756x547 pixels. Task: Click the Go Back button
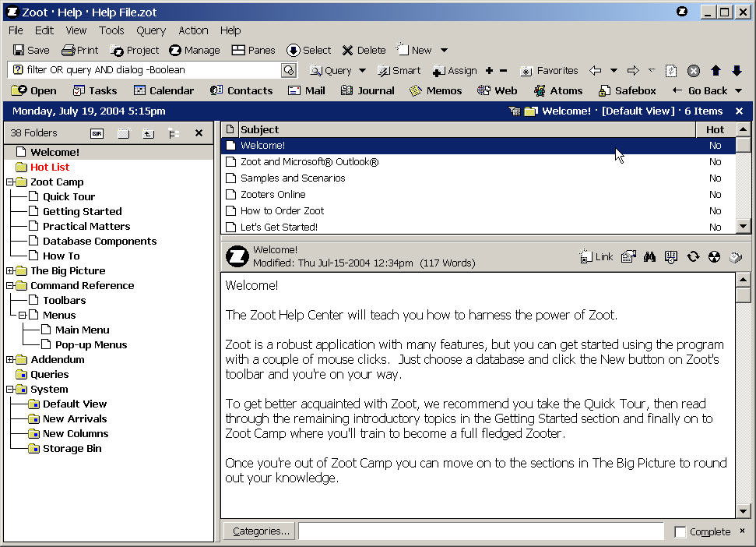[x=700, y=90]
